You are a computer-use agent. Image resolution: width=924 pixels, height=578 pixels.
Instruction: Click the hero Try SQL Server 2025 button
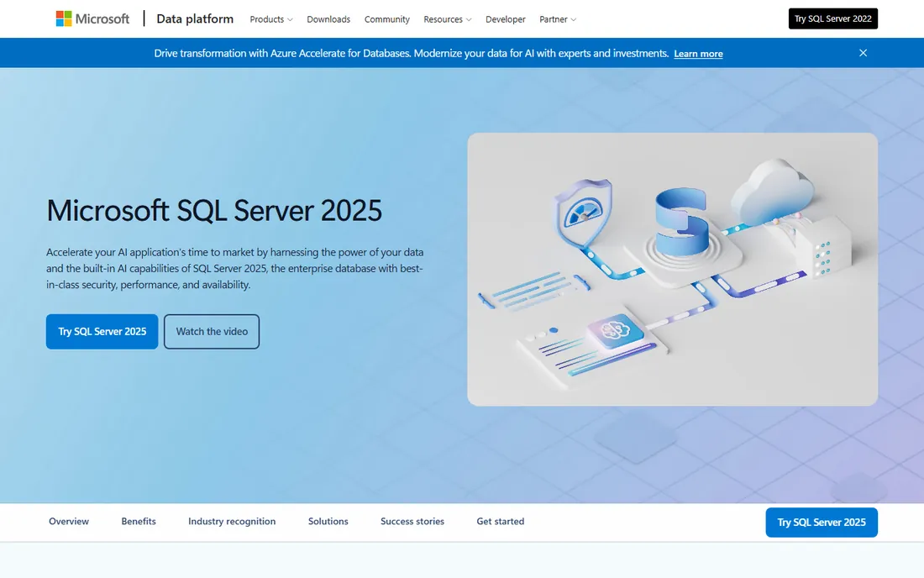click(102, 332)
